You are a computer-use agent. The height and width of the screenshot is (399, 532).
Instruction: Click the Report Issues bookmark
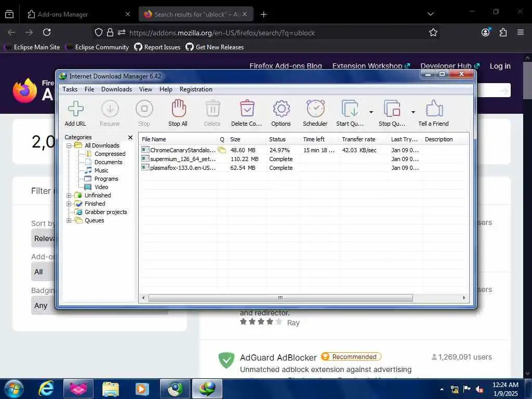click(x=157, y=47)
